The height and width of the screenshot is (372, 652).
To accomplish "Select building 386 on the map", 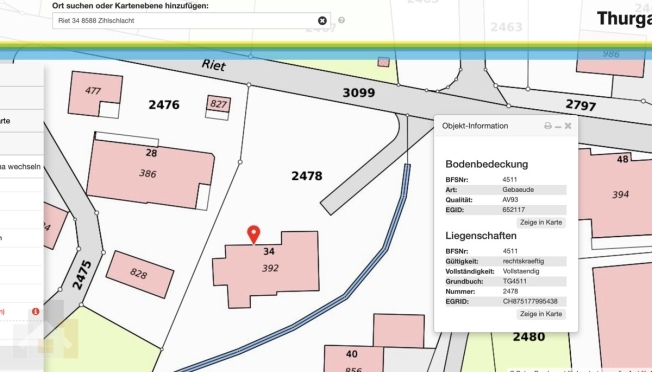I will click(148, 173).
